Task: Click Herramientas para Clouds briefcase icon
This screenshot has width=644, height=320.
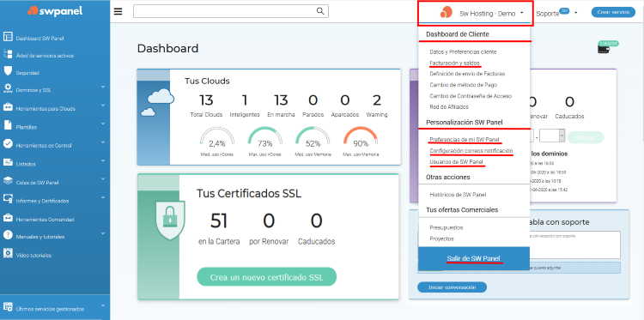Action: (x=8, y=107)
